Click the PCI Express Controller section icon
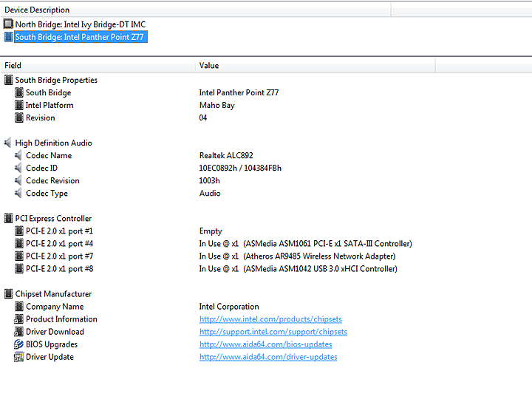Viewport: 532px width, 402px height. point(8,219)
